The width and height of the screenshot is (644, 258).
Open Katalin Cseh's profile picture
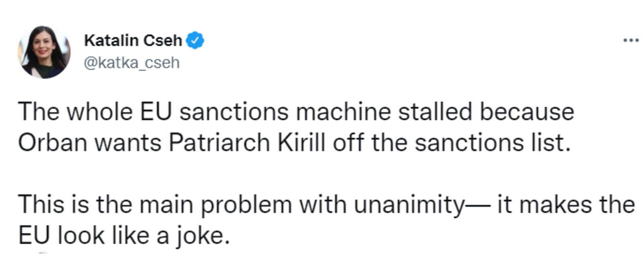pos(44,52)
